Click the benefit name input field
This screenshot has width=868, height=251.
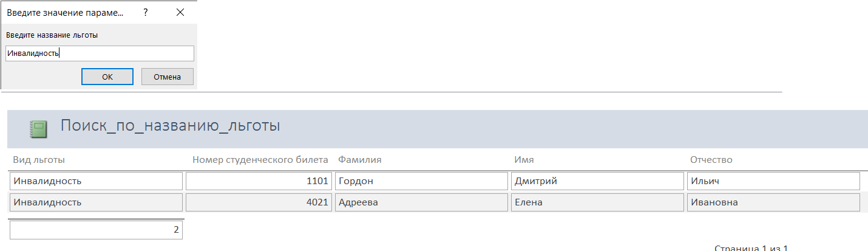pos(100,53)
